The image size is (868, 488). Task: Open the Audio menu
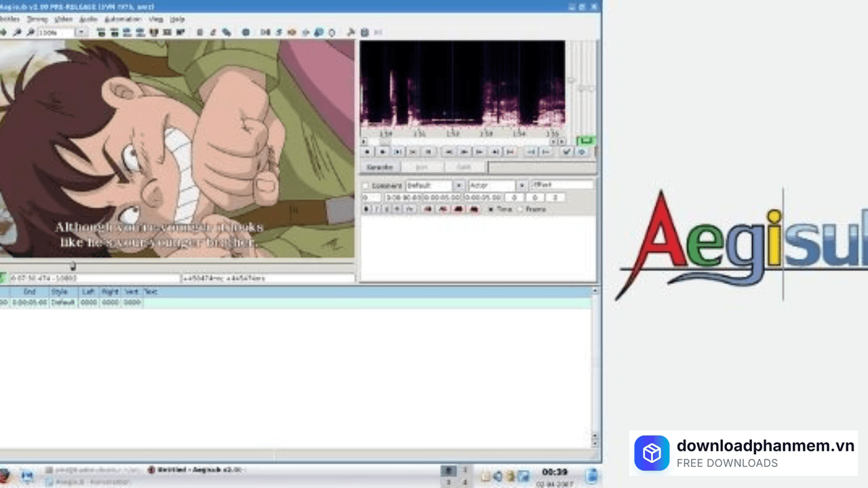pyautogui.click(x=88, y=20)
